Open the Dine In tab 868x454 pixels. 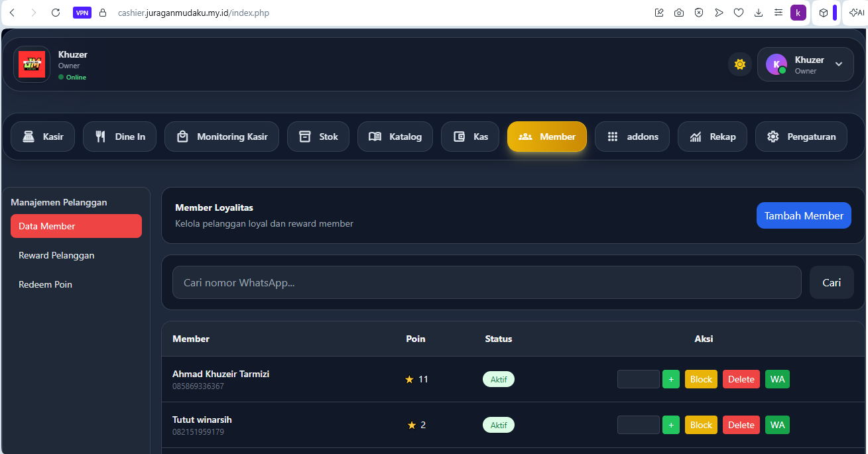120,137
